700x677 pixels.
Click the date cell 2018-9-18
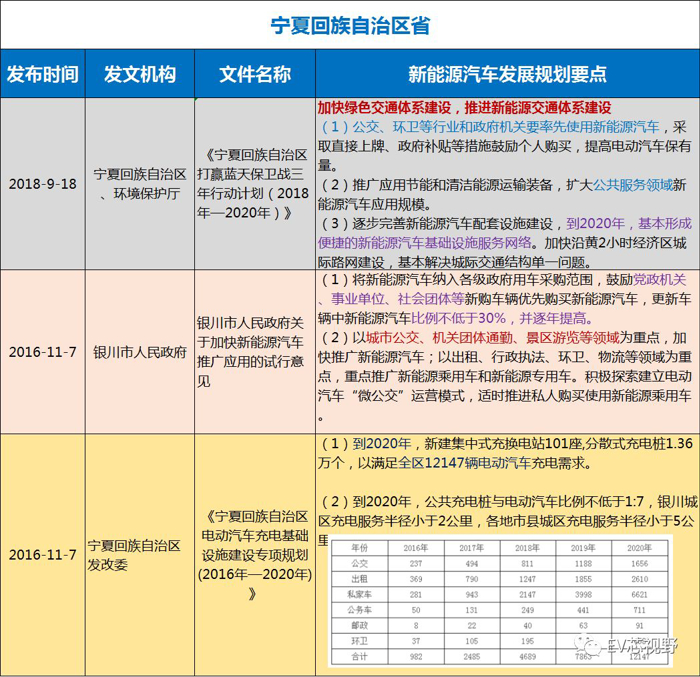pyautogui.click(x=42, y=184)
